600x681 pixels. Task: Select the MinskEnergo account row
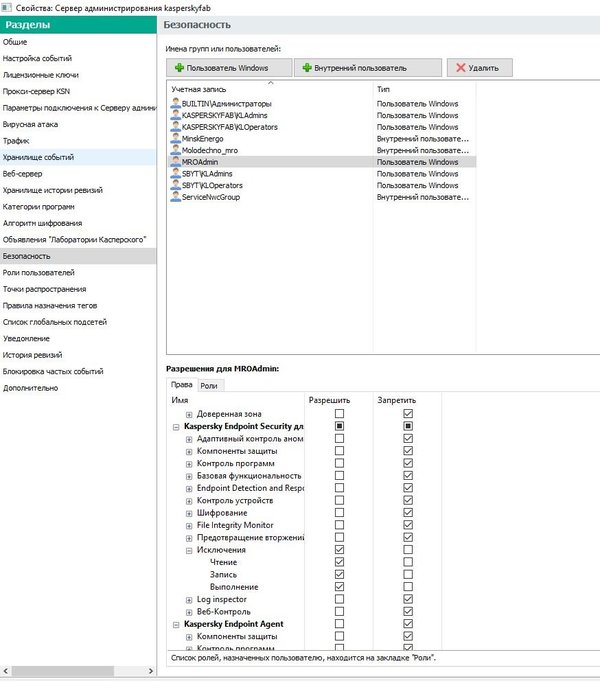tap(321, 139)
